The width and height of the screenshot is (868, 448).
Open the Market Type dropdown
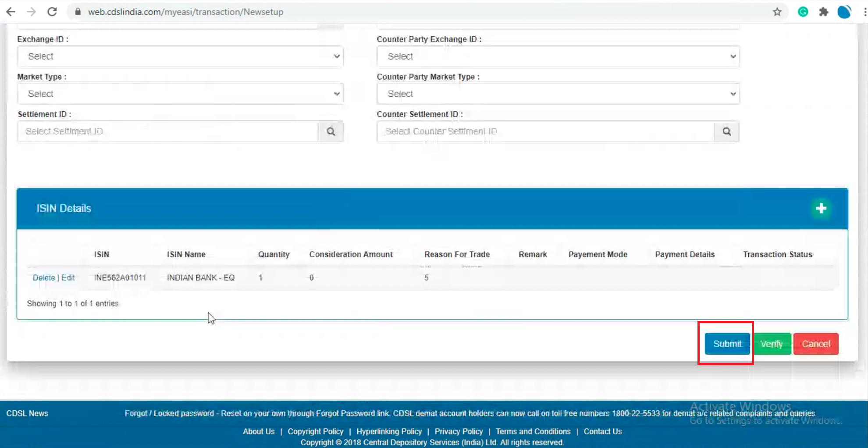coord(180,94)
